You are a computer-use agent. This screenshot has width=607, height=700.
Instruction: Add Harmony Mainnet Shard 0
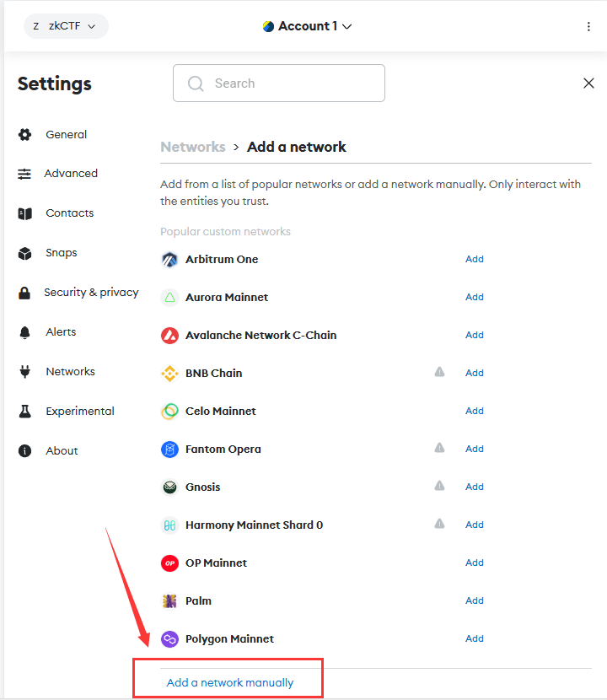coord(475,525)
